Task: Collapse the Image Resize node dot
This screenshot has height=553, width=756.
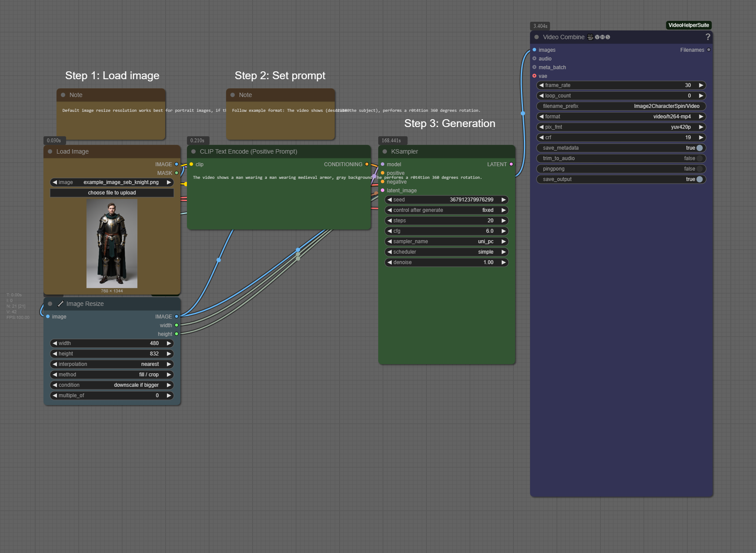Action: [50, 304]
